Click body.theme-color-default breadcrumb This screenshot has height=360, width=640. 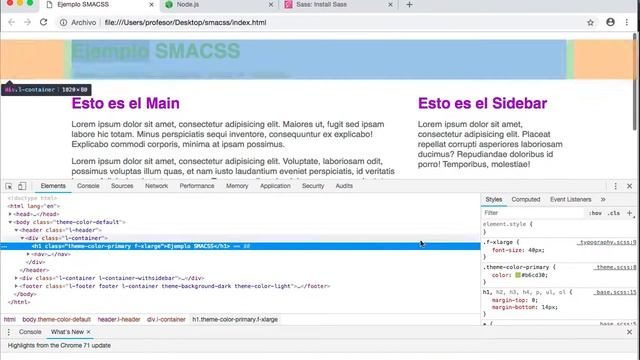[56, 320]
